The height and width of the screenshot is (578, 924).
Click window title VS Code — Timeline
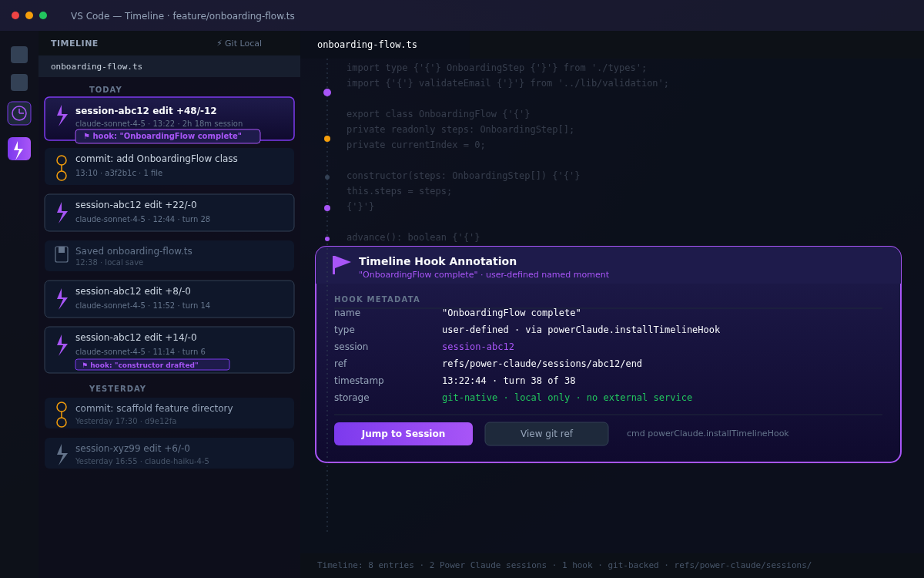(182, 16)
